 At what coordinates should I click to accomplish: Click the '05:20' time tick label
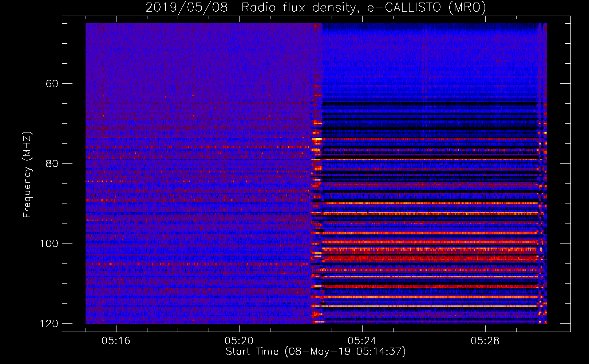(x=239, y=341)
